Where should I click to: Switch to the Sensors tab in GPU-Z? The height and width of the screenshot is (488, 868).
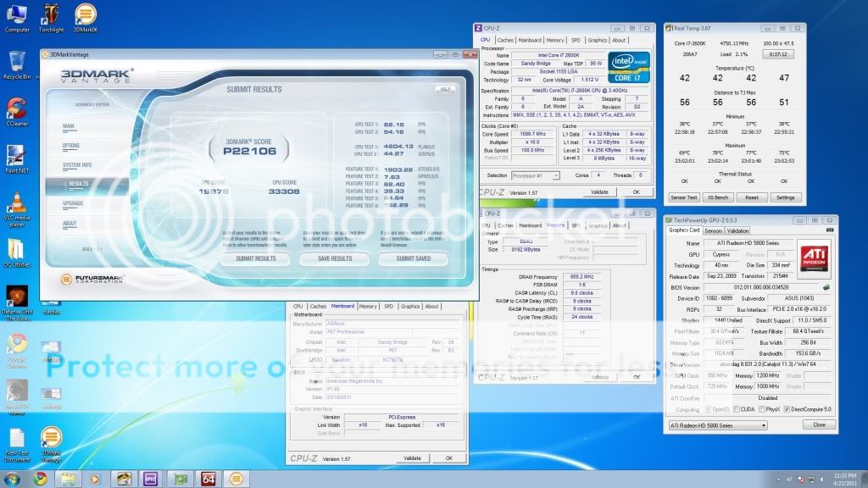coord(713,230)
